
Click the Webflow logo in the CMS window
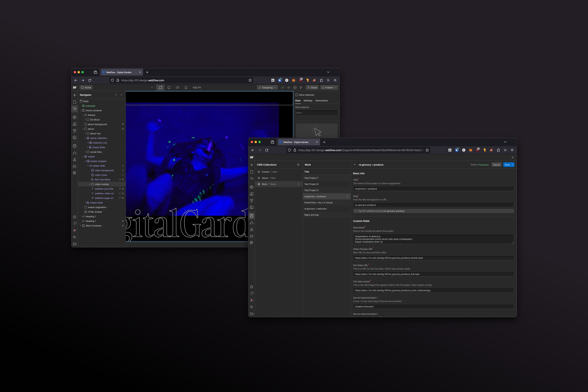(252, 157)
